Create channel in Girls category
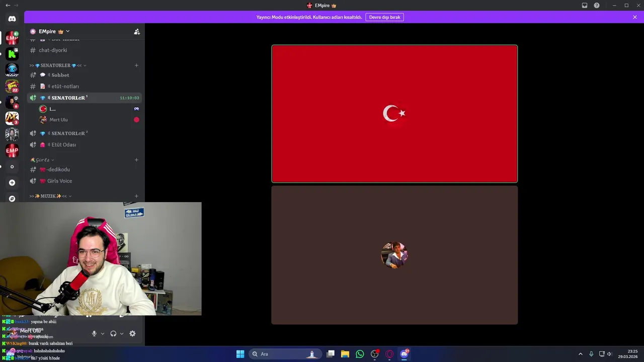The width and height of the screenshot is (644, 362). (136, 160)
